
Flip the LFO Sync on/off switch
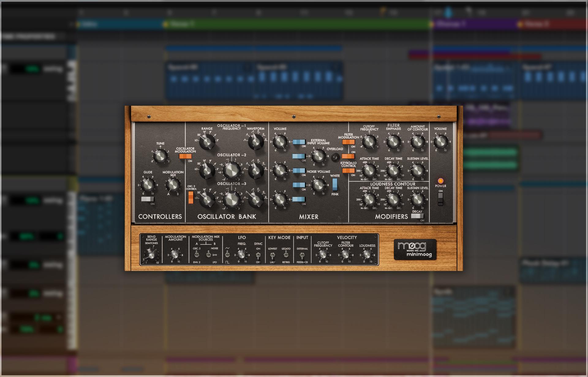point(258,255)
